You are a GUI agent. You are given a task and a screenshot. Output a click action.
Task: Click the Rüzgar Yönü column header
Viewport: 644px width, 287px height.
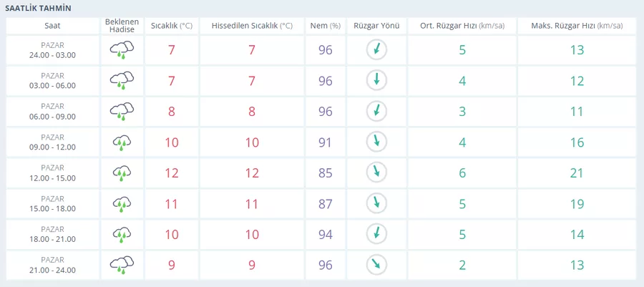coord(376,26)
